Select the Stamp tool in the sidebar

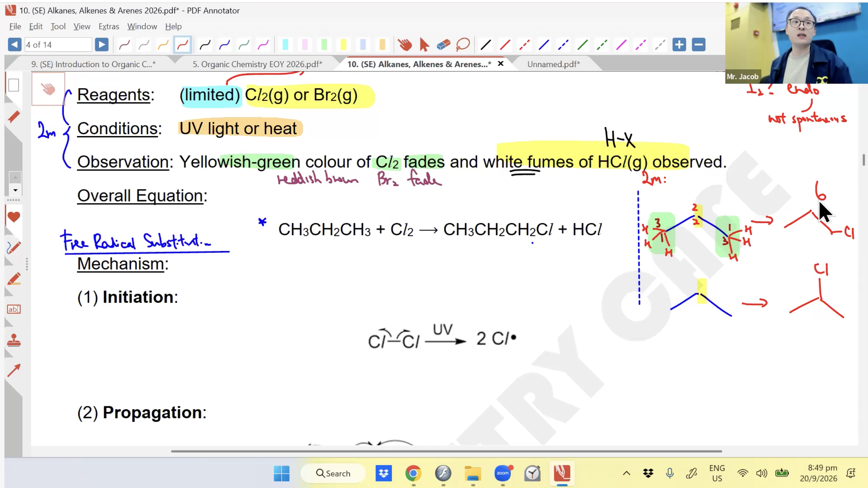(14, 340)
